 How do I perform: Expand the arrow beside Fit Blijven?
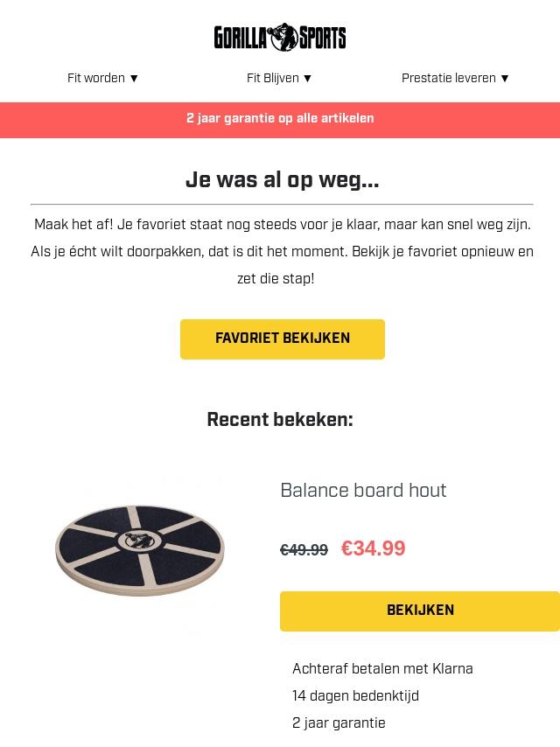click(x=307, y=79)
